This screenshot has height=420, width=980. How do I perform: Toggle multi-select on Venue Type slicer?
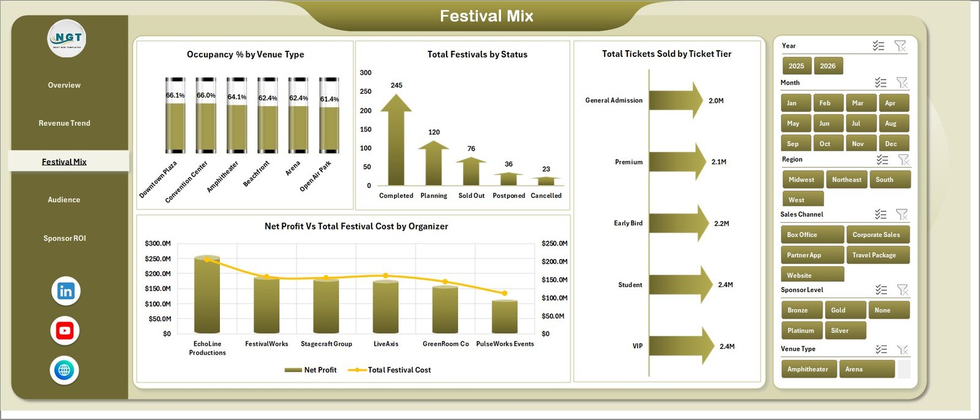tap(881, 349)
